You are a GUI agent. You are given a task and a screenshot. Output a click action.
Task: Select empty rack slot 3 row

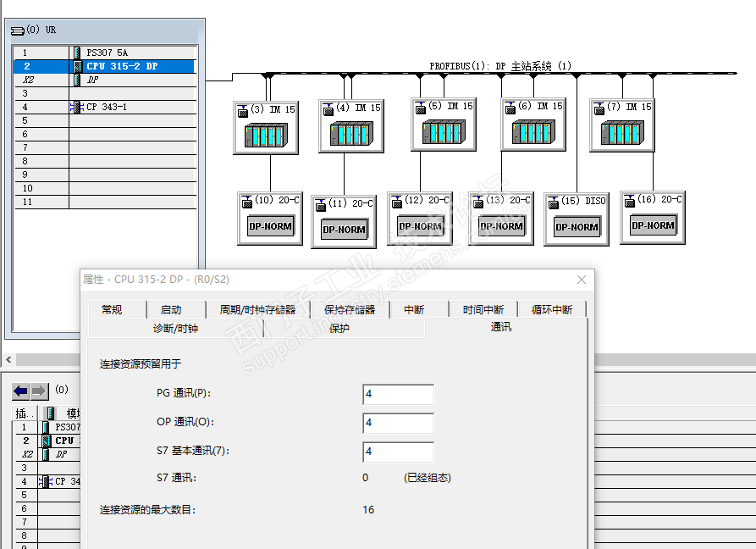tap(105, 93)
